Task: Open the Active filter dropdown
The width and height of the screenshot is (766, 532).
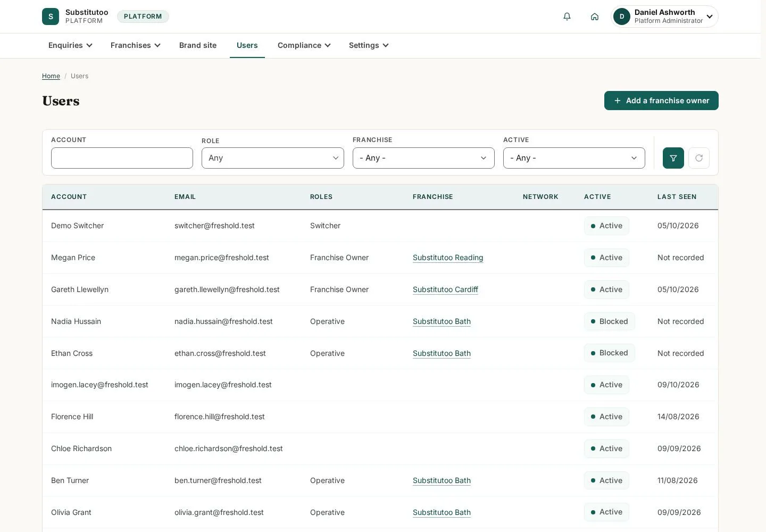Action: (x=574, y=158)
